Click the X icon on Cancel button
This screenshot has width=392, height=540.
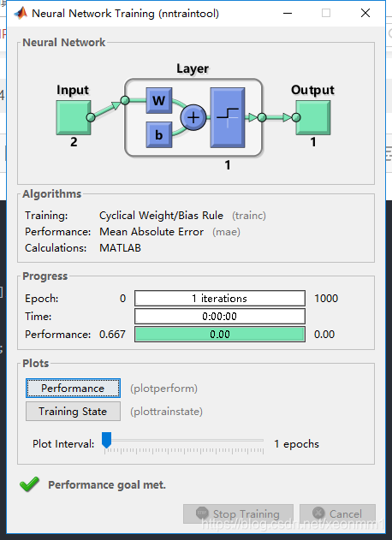coord(318,513)
